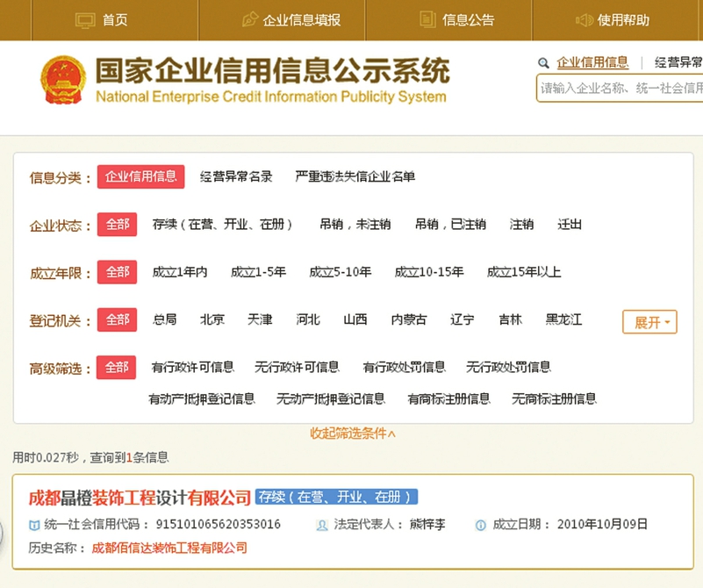Select 全部 in 成立年限 filter
The image size is (703, 588).
[117, 272]
